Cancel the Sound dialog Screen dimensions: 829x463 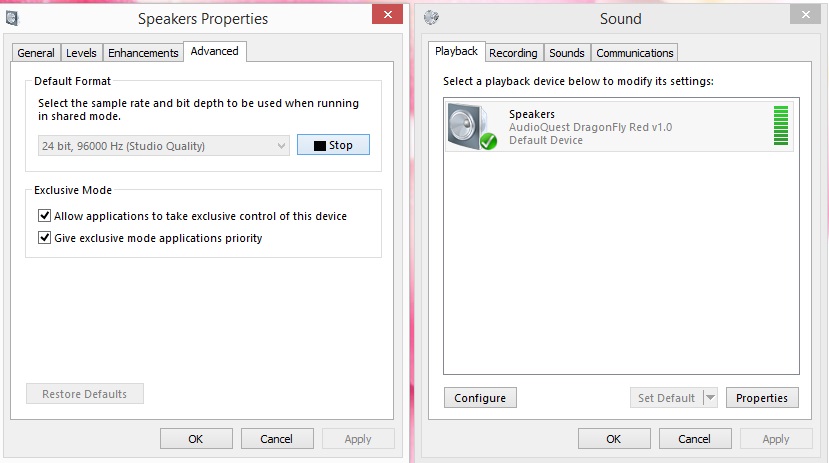tap(694, 439)
